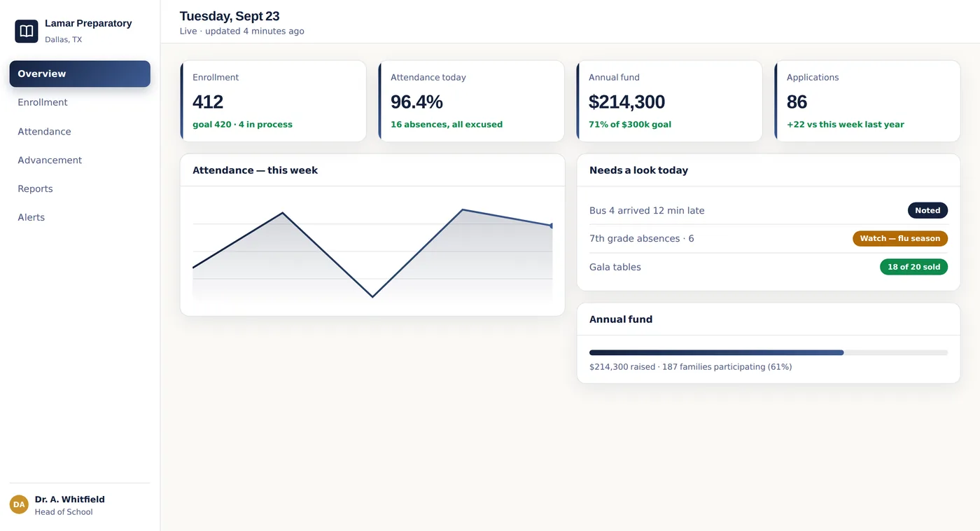Click the +22 vs this week last year text
This screenshot has width=980, height=531.
[846, 125]
